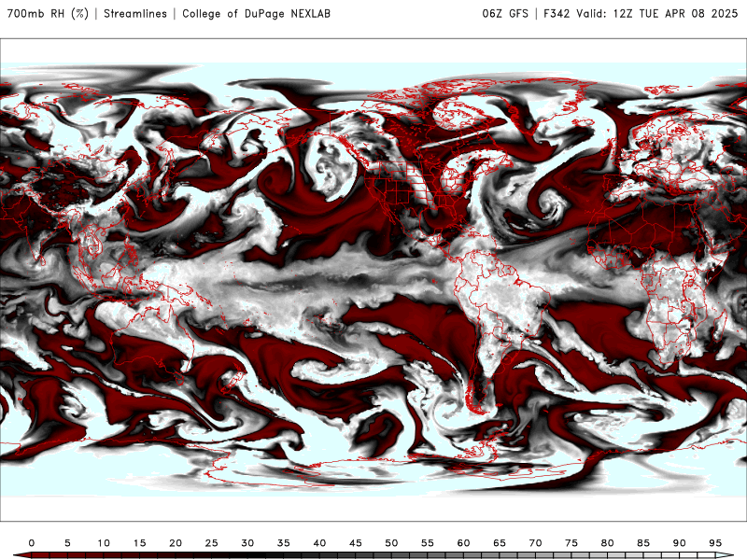
Task: Click the colorbar label "65"
Action: (x=500, y=543)
